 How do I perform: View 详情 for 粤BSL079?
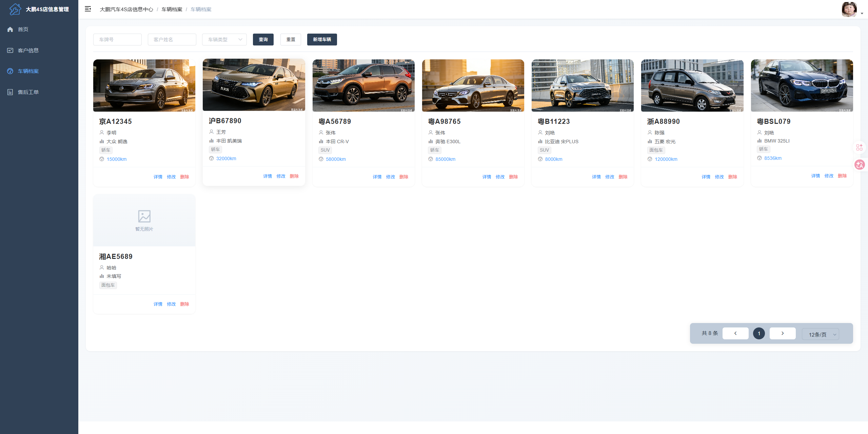[815, 176]
